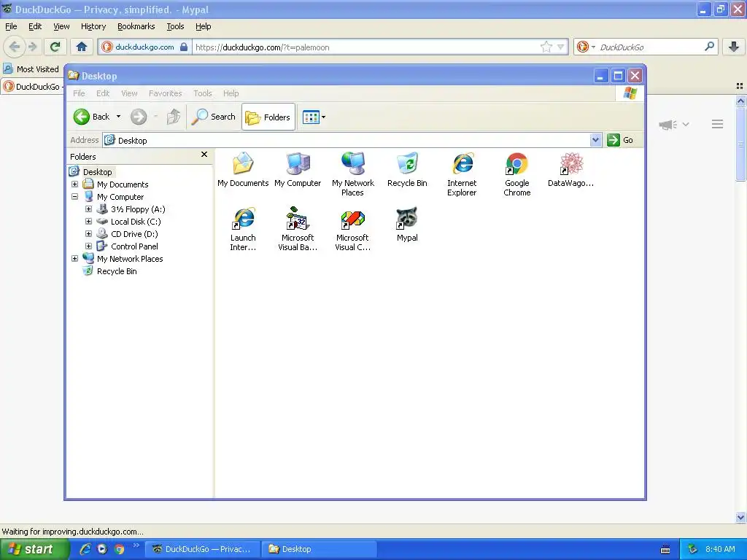Open the search engine selector dropdown

[x=586, y=47]
